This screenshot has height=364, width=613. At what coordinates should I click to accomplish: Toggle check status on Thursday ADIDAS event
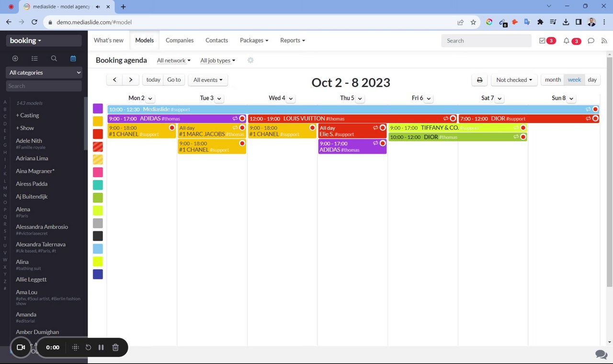382,143
